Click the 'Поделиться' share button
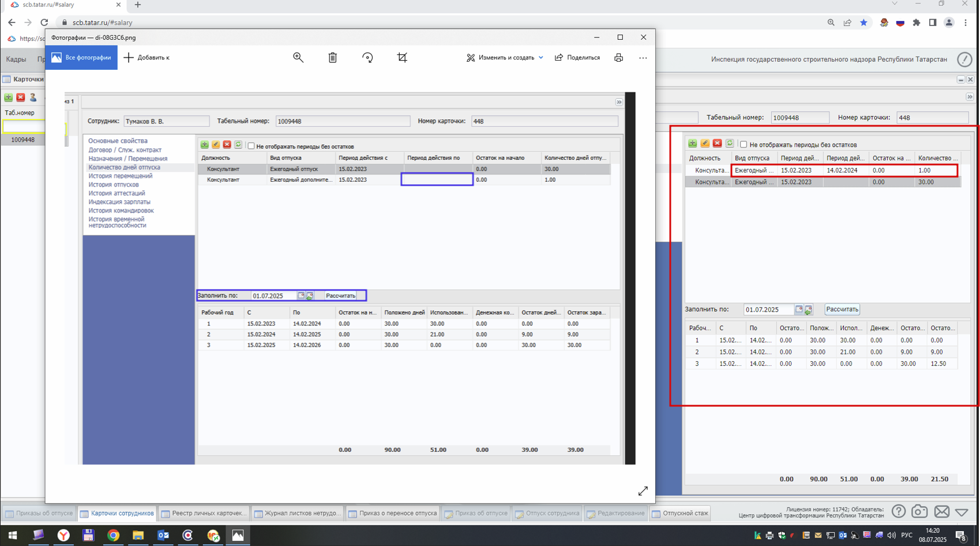Image resolution: width=980 pixels, height=546 pixels. 577,58
